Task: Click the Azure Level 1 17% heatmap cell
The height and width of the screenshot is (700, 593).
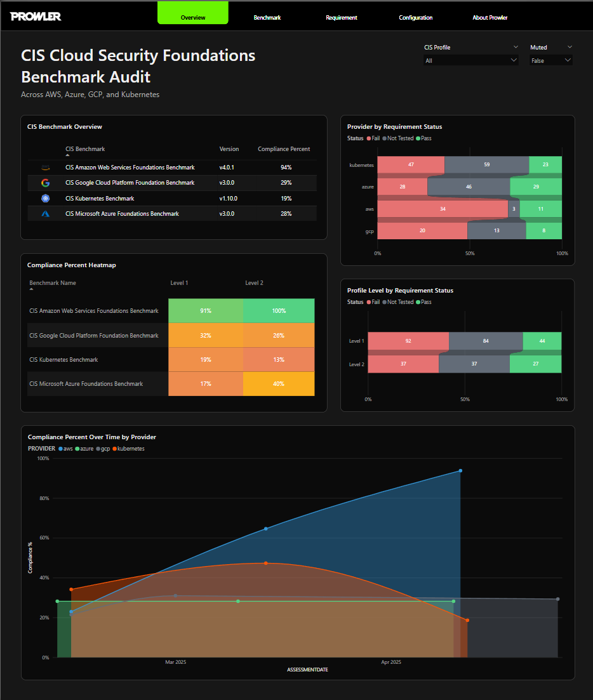Action: [206, 384]
